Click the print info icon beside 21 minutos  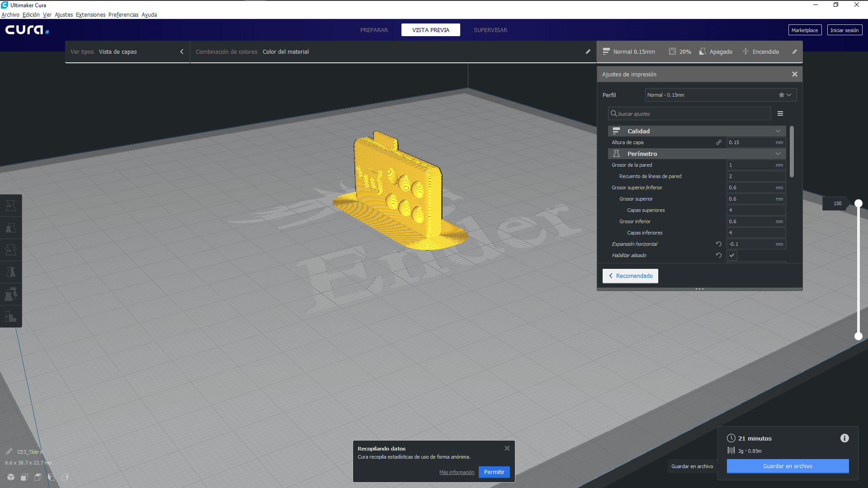[844, 438]
